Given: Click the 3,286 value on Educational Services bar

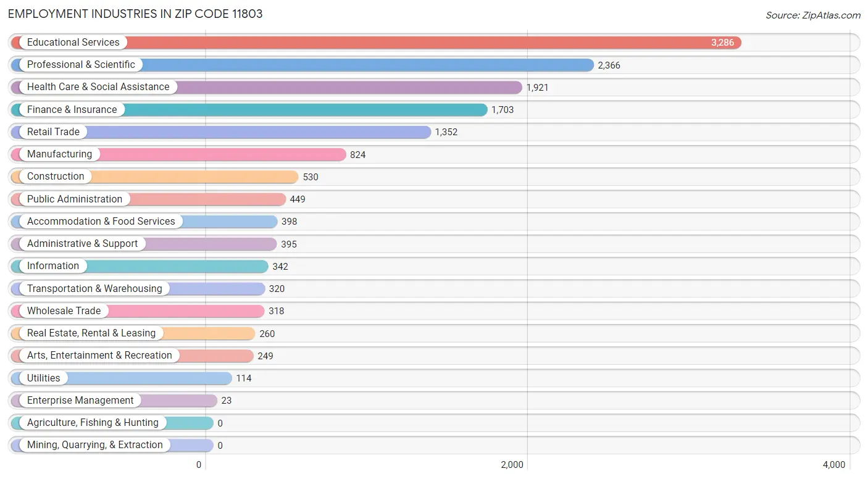Looking at the screenshot, I should (x=723, y=43).
